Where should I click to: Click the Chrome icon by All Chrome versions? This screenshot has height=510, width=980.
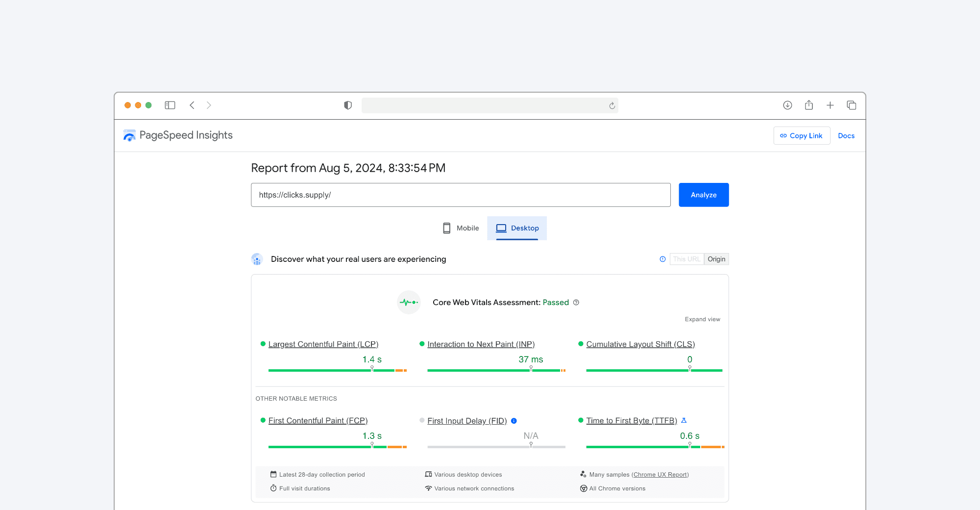tap(584, 488)
